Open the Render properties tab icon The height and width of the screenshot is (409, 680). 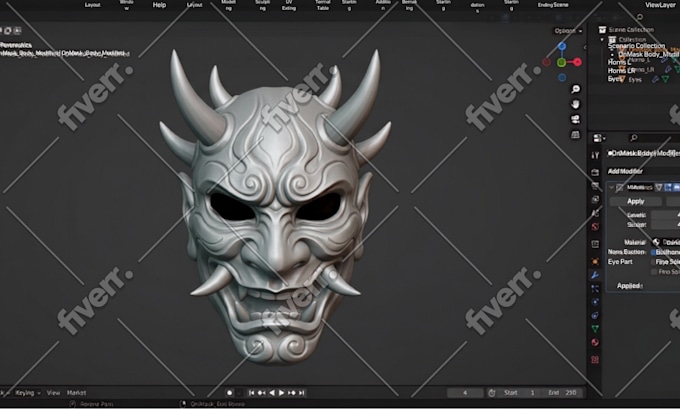(x=595, y=172)
